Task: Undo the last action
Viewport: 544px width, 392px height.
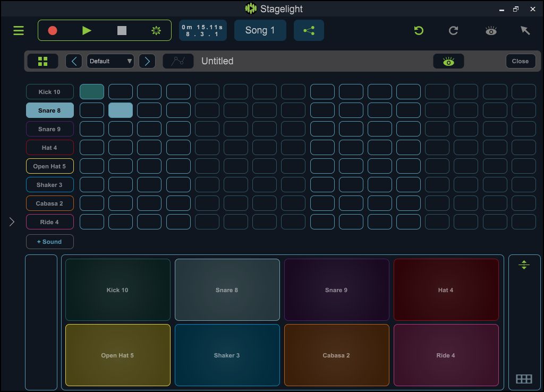Action: coord(419,30)
